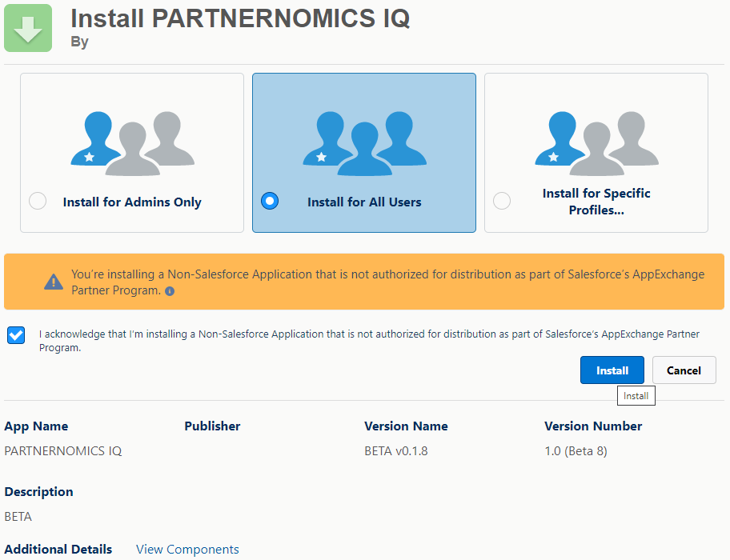Click the BETA v0.1.8 version name value
This screenshot has height=560, width=730.
click(x=396, y=451)
